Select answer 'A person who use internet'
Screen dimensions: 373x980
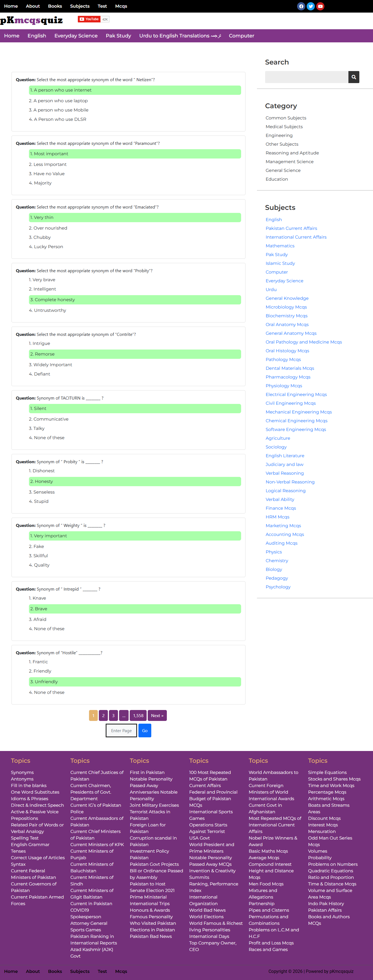click(x=135, y=90)
